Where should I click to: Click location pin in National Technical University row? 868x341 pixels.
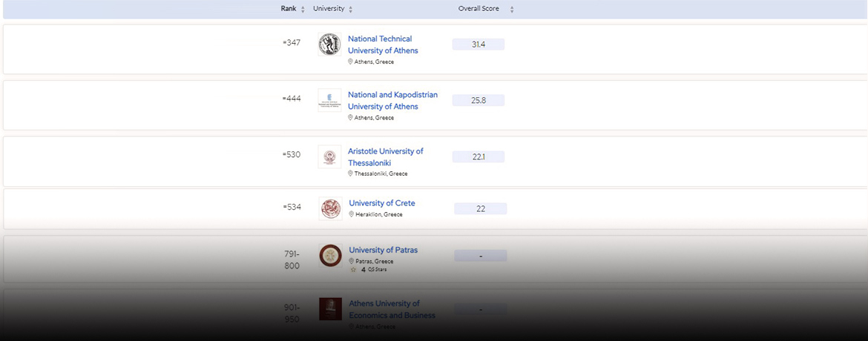(x=350, y=62)
